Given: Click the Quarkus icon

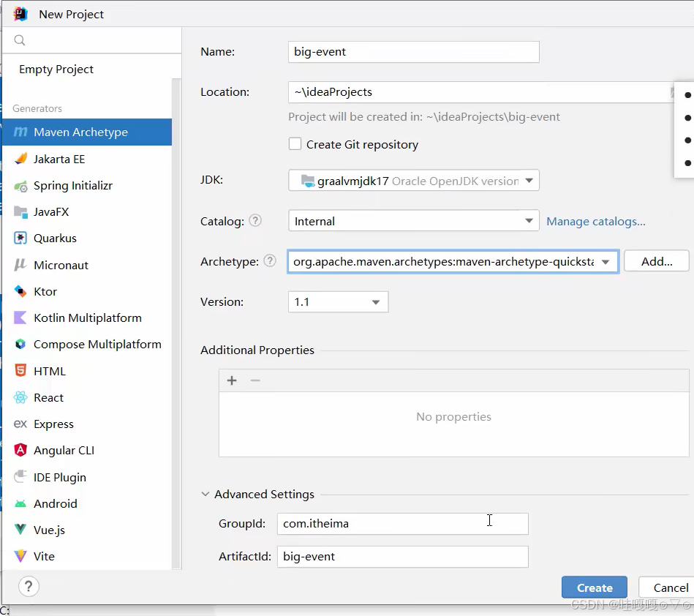Looking at the screenshot, I should click(20, 238).
